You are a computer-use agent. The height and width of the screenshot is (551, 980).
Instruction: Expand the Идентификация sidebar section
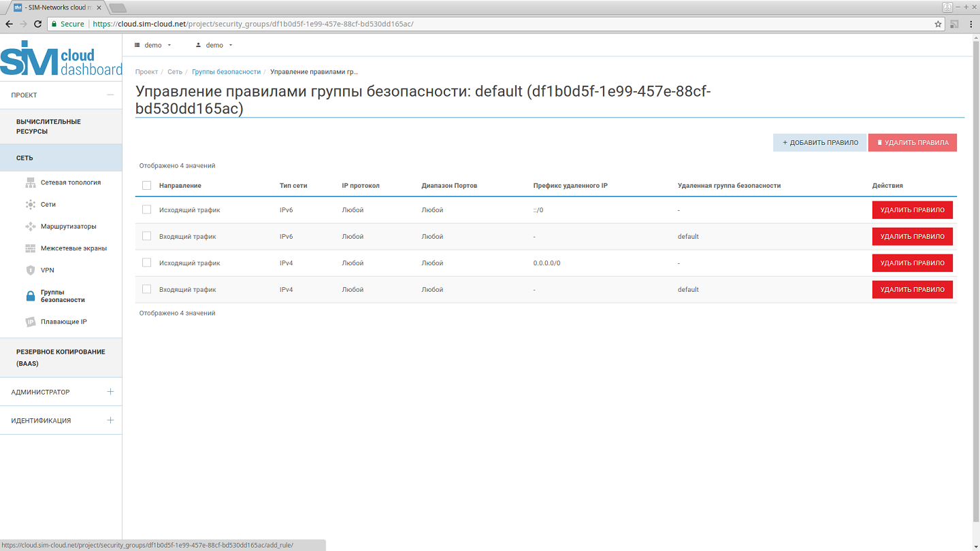point(110,420)
